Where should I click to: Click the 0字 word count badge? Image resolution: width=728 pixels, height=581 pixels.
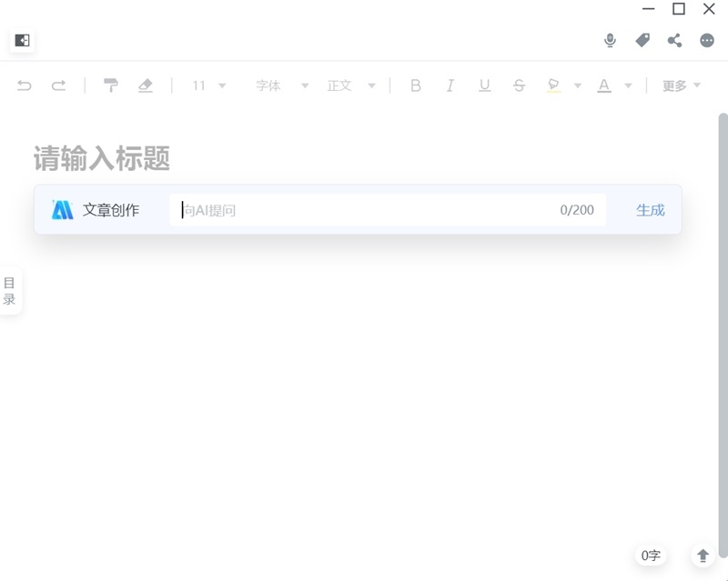pos(651,556)
